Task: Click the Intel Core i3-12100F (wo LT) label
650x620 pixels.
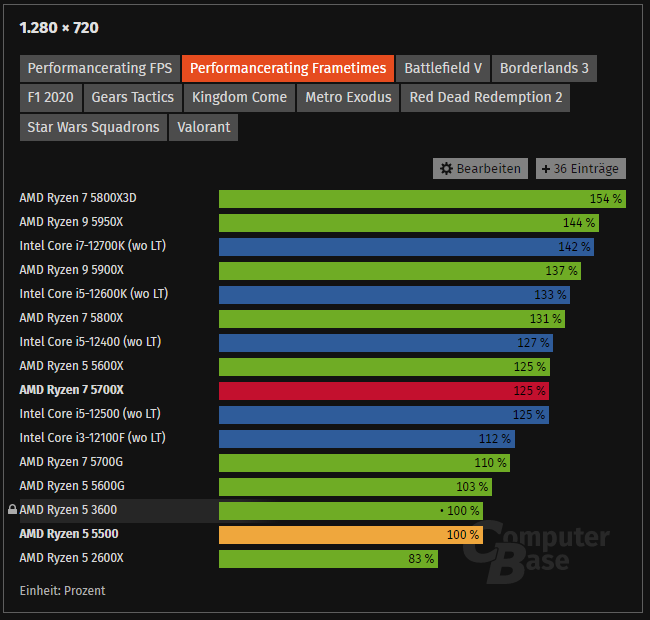Action: pos(92,438)
